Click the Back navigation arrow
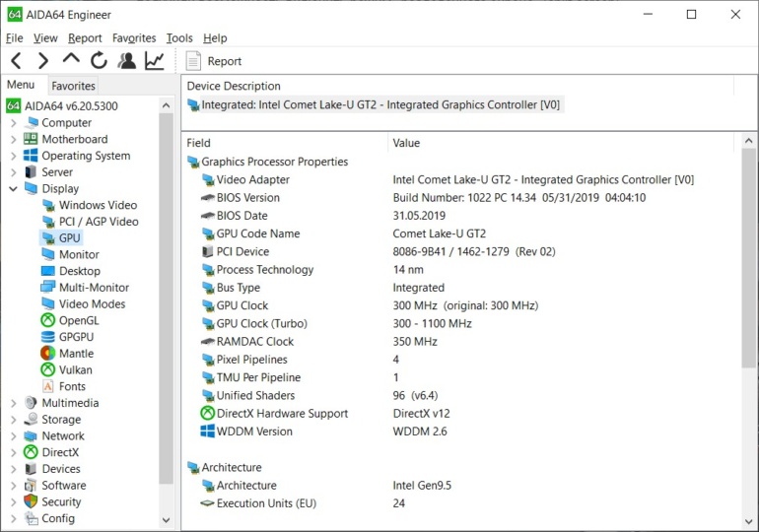Screen dimensions: 759x532 coord(16,61)
